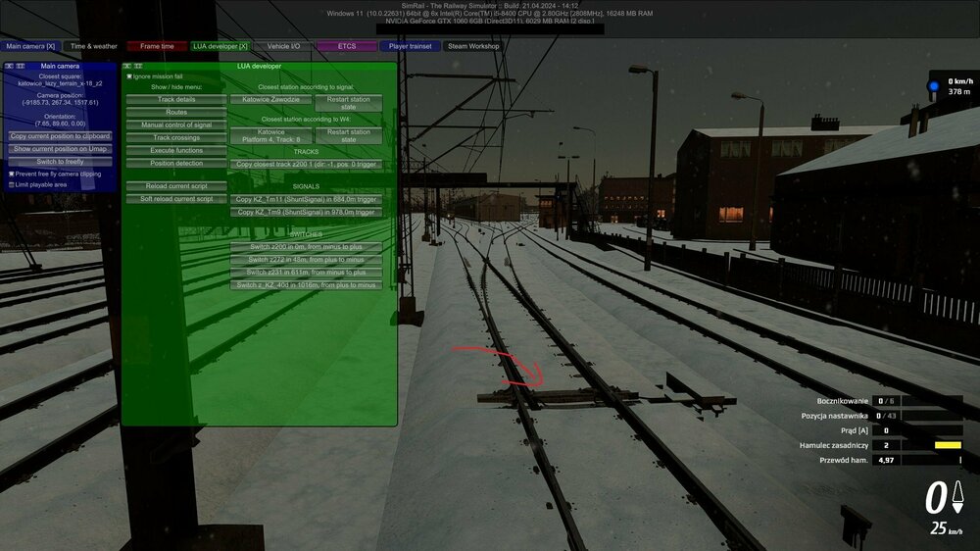Click the Przewód ham. pressure bar
The image size is (980, 551).
(x=932, y=461)
